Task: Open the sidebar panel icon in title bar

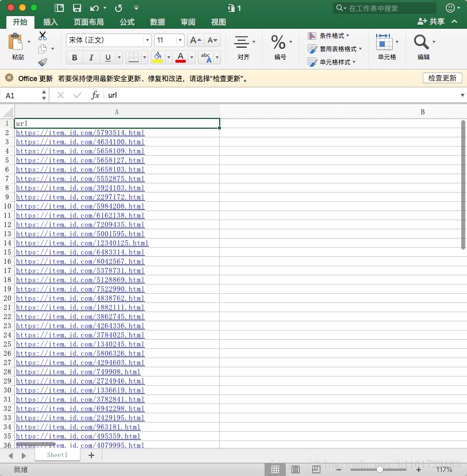Action: click(59, 8)
